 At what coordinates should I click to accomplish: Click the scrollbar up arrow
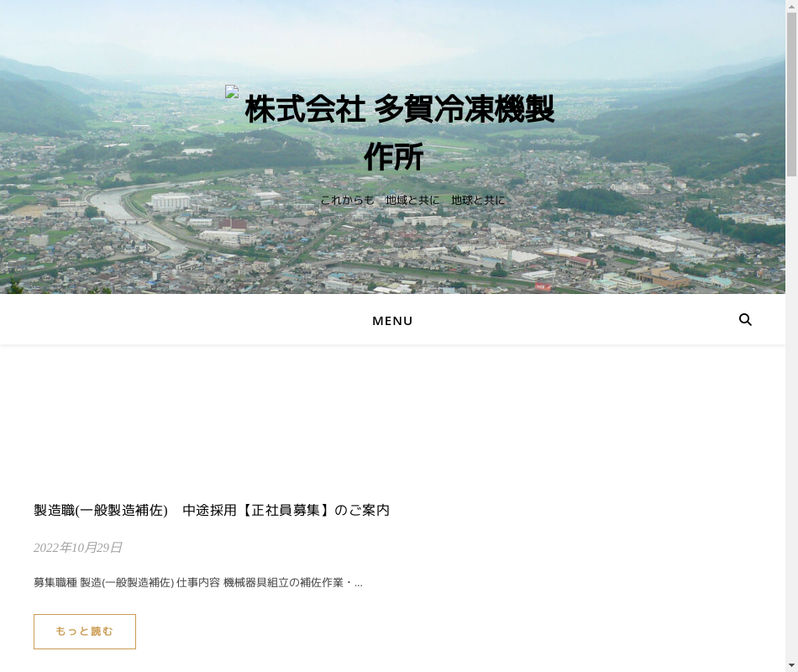(791, 7)
